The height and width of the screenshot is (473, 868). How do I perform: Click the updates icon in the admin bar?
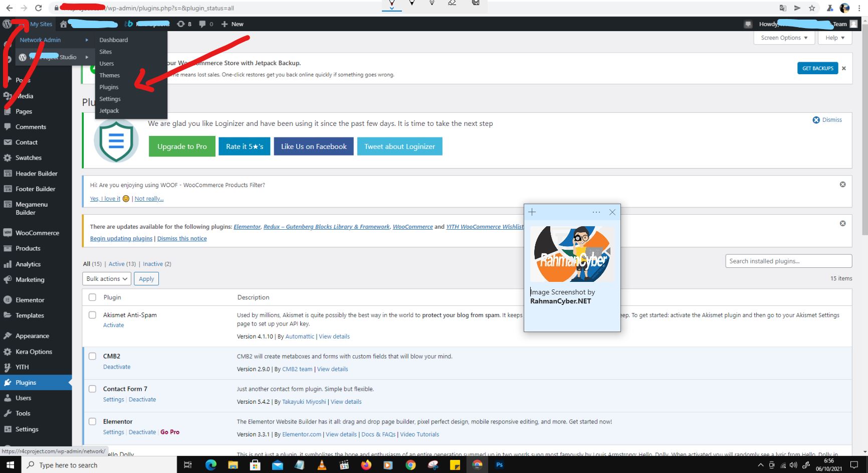[x=180, y=24]
